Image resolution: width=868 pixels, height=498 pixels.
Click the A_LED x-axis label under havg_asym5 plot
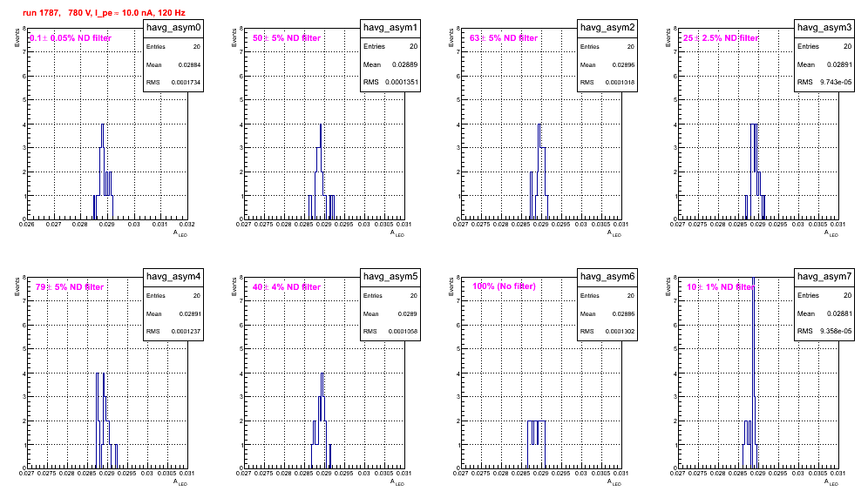click(397, 482)
